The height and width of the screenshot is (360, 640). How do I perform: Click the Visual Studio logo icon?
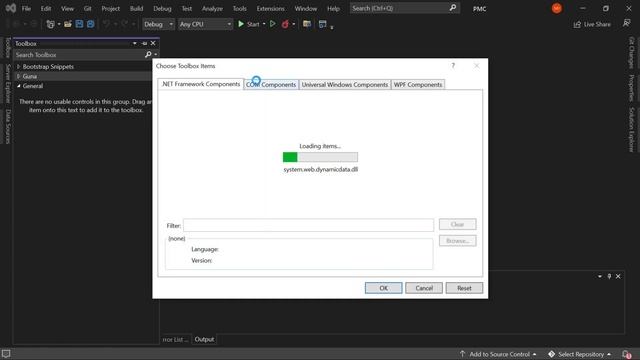pos(11,8)
